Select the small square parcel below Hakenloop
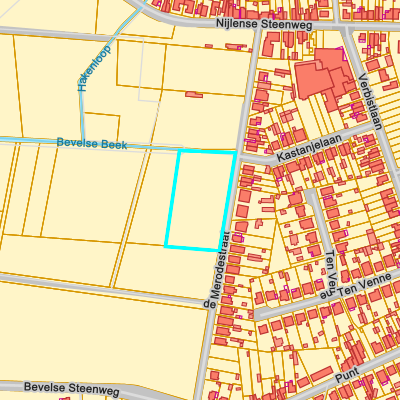Viewport: 400px width, 400px height. point(101,127)
